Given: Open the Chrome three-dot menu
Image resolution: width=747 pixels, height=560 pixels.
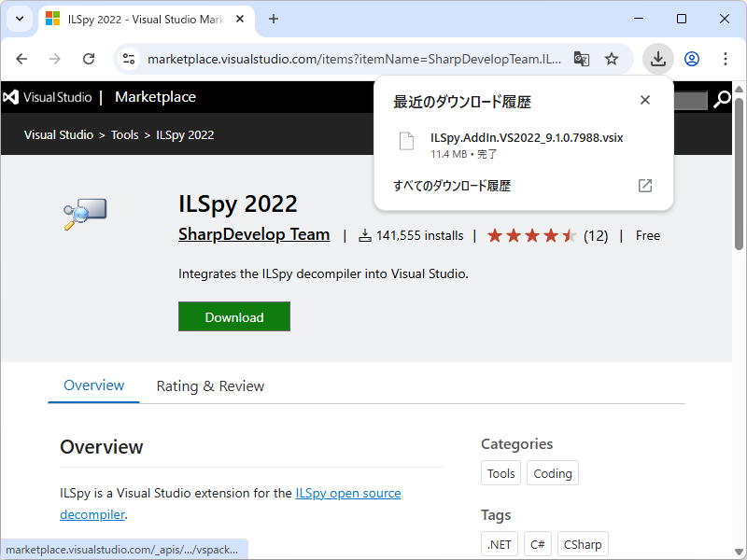Looking at the screenshot, I should click(x=726, y=58).
